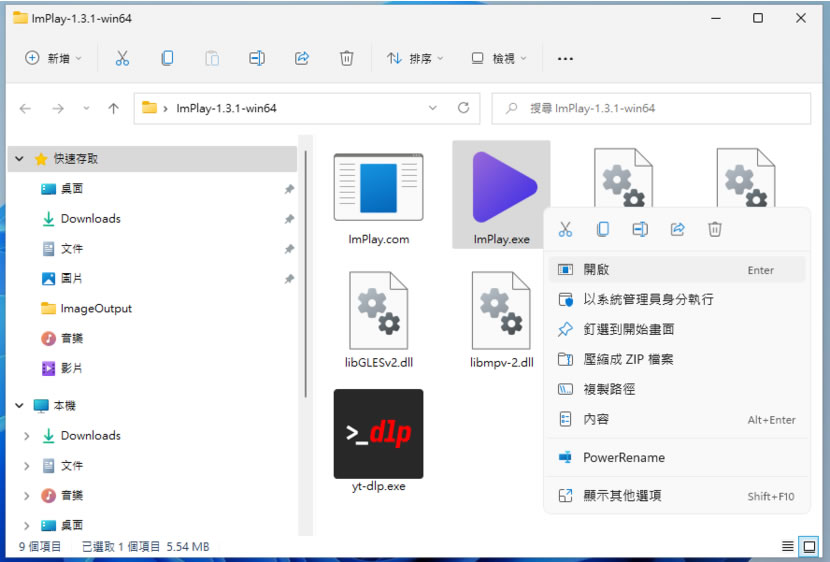Click the 搜尋 ImPlay-1.3.1-win64 search box
The image size is (830, 562).
pyautogui.click(x=651, y=108)
